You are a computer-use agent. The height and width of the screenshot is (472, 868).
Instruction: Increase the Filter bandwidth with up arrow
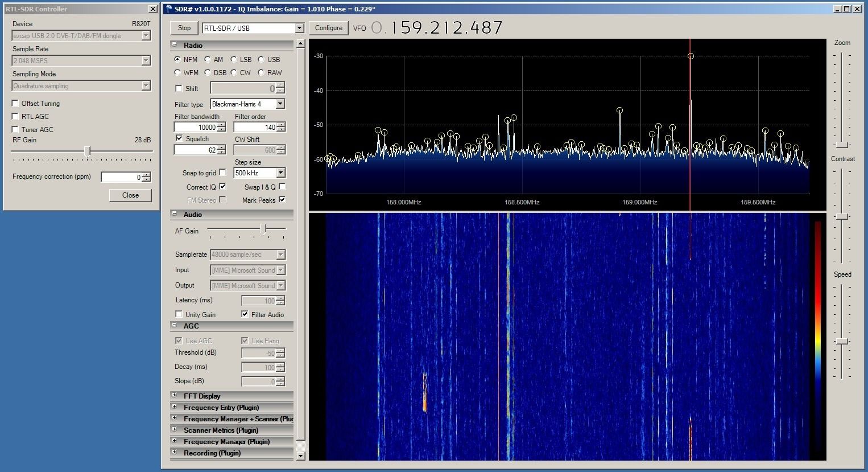click(221, 125)
